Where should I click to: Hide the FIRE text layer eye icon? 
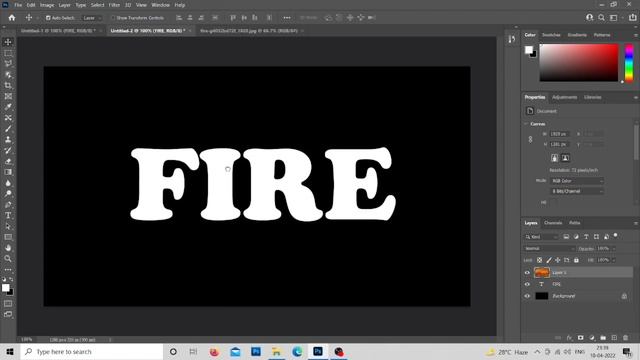tap(527, 284)
